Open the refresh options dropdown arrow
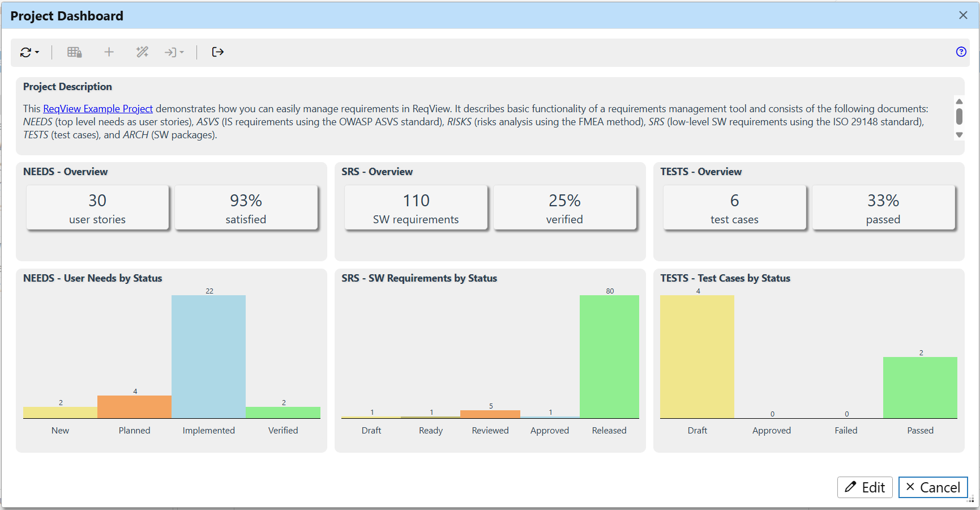The height and width of the screenshot is (510, 980). coord(37,52)
